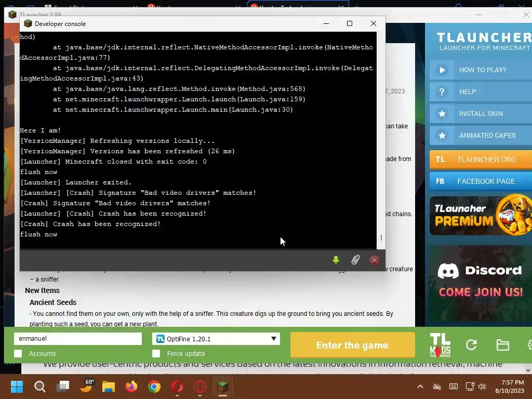Click line "[Crash] Crash has been recognized!"
Viewport: 532px width, 399px height.
(x=90, y=224)
